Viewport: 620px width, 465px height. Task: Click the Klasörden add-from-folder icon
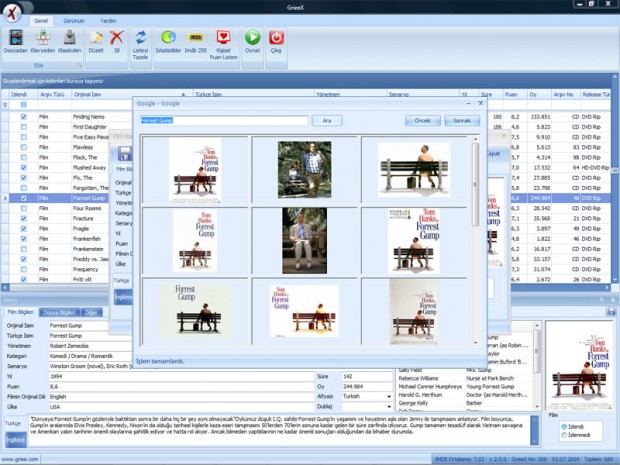(70, 38)
